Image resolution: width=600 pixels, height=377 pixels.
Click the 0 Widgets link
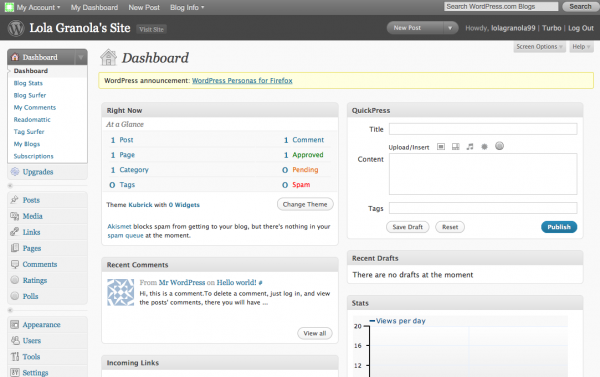184,205
